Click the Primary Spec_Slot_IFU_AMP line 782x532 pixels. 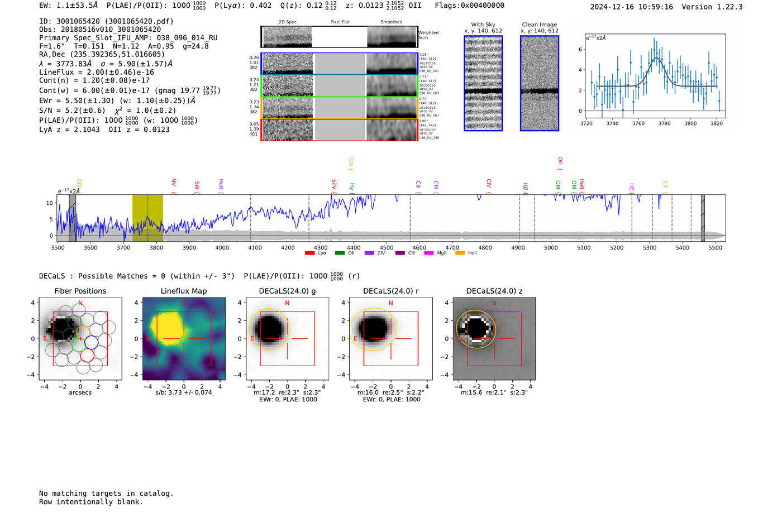click(x=128, y=38)
